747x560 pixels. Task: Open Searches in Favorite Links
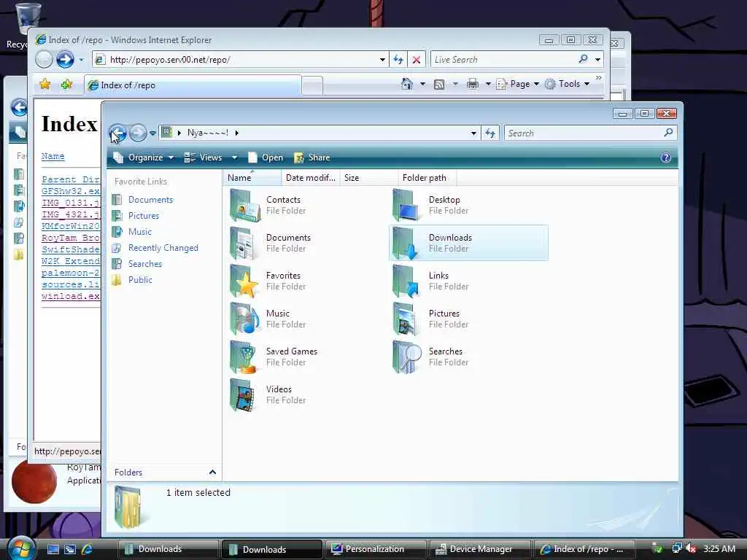pos(145,264)
